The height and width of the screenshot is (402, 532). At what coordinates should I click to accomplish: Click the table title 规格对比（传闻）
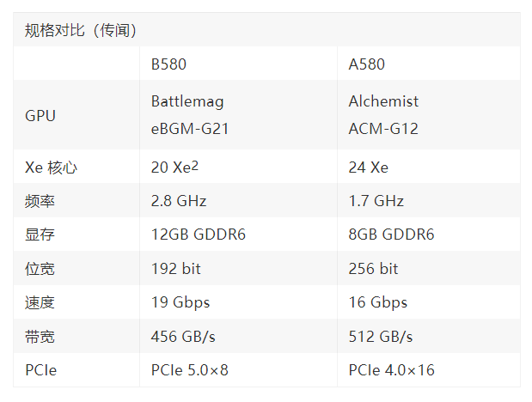[x=81, y=30]
